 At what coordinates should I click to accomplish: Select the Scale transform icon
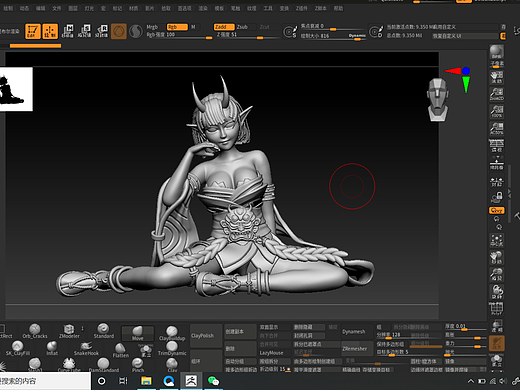point(85,31)
